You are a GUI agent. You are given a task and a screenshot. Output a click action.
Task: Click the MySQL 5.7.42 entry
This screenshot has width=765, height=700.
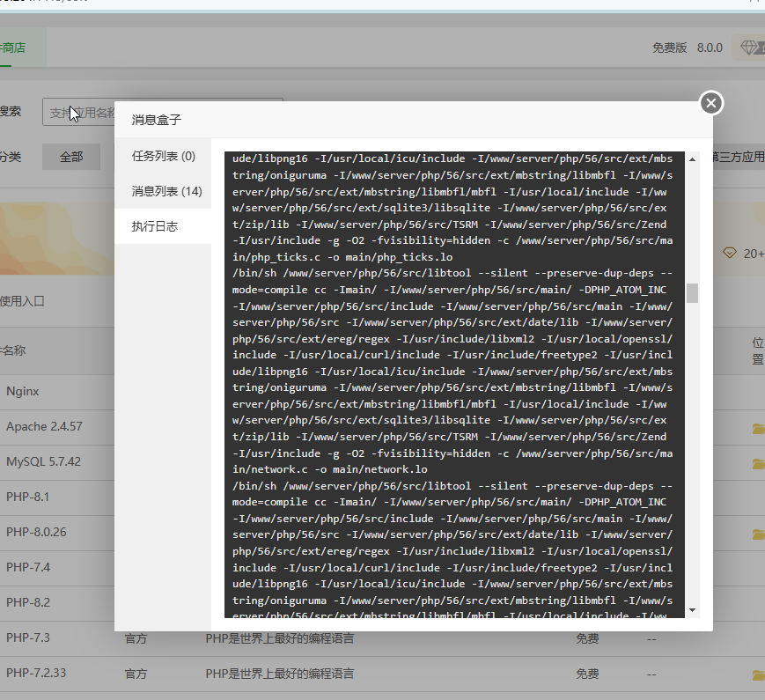(x=43, y=461)
